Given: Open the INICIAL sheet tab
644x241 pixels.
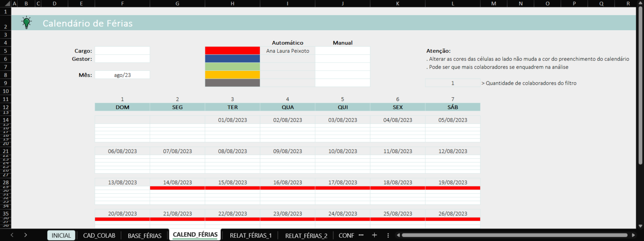Looking at the screenshot, I should 61,235.
